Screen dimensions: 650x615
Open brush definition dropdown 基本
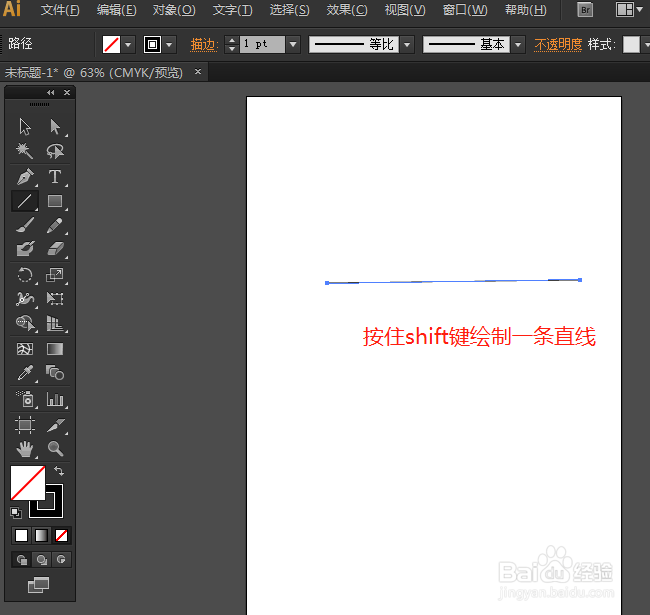coord(518,44)
